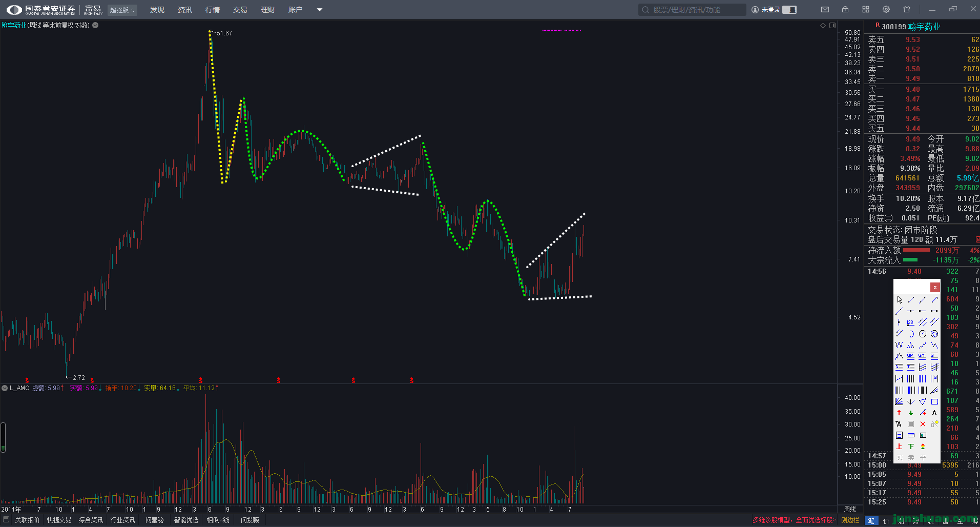Select the arrow-line drawing tool
Screen dimensions: 980x527
click(934, 299)
